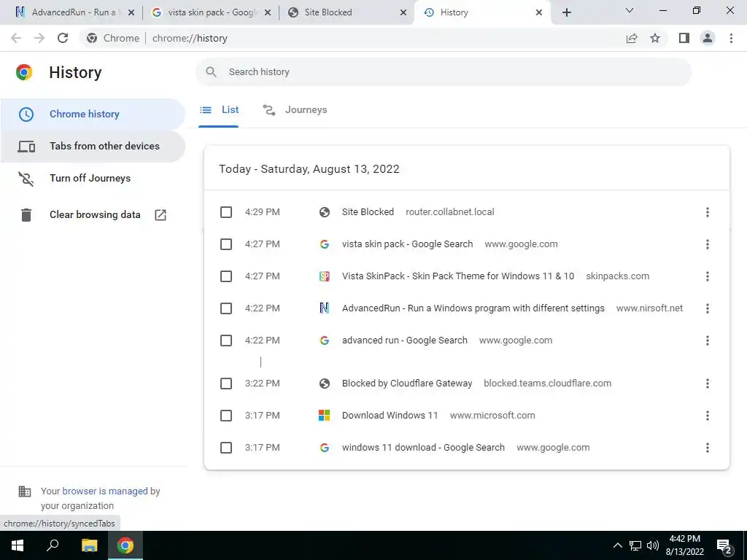
Task: Open the volume speaker tray icon
Action: pyautogui.click(x=653, y=545)
